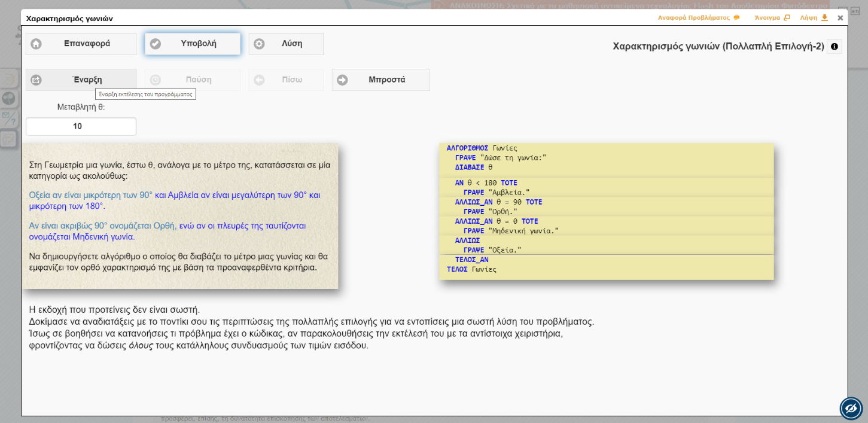Step forward with the Μπροστά button
868x423 pixels.
(x=380, y=80)
